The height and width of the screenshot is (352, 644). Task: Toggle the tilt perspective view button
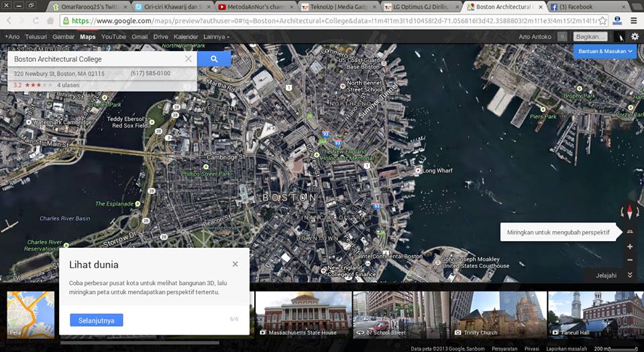click(630, 232)
